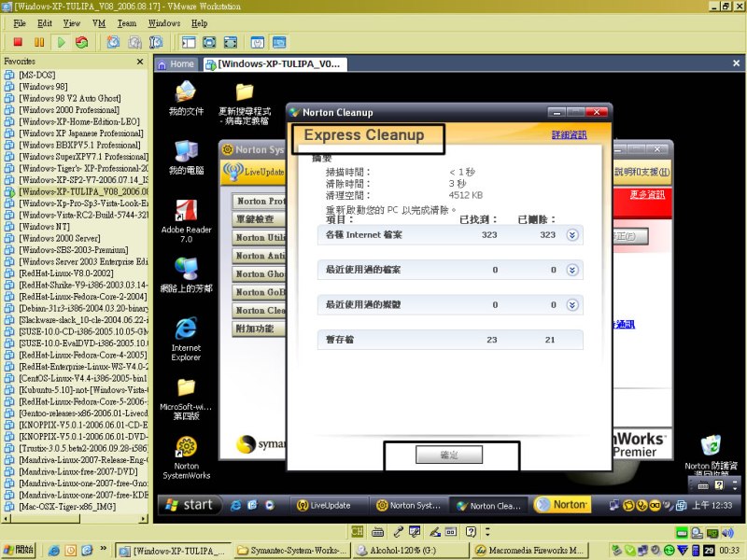The height and width of the screenshot is (560, 747).
Task: Click the Suspend VM toolbar icon
Action: click(x=39, y=42)
